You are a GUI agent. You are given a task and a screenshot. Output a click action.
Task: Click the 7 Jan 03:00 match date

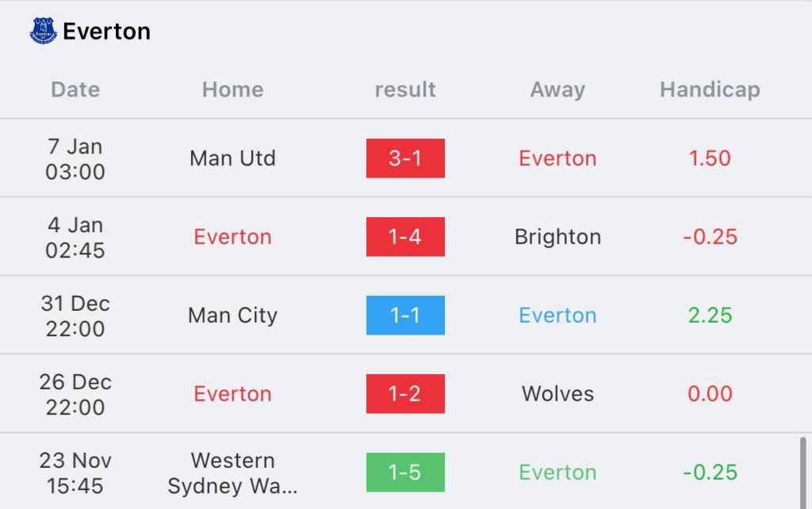pos(75,159)
